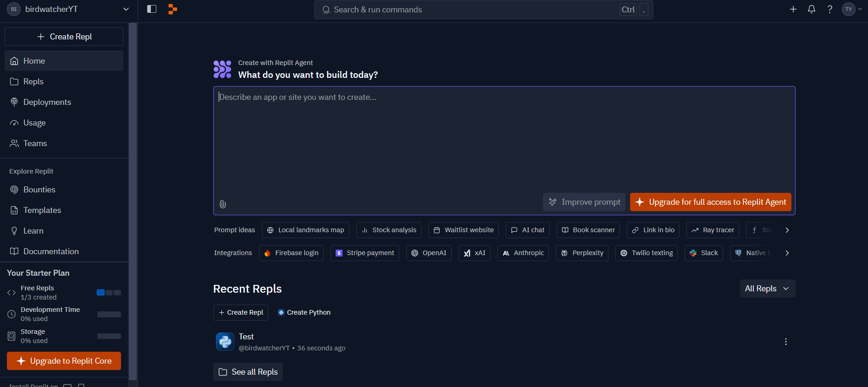Open the three-dot menu for Test repl
868x387 pixels.
tap(786, 342)
